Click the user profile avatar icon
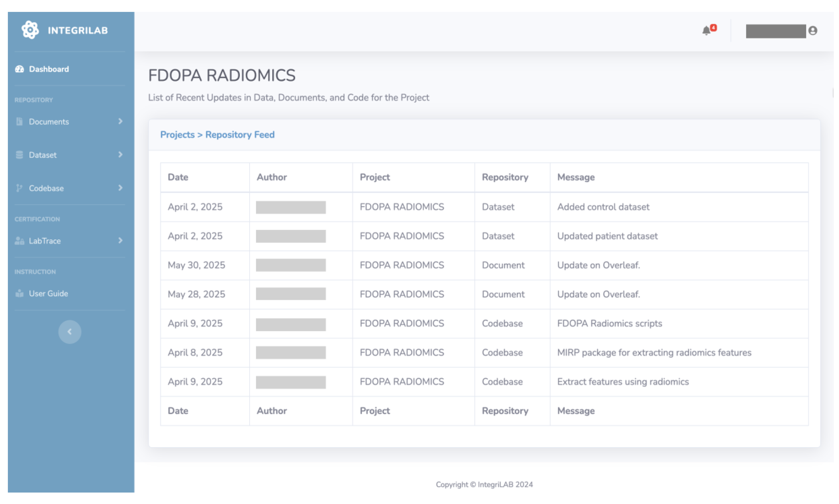 click(812, 31)
